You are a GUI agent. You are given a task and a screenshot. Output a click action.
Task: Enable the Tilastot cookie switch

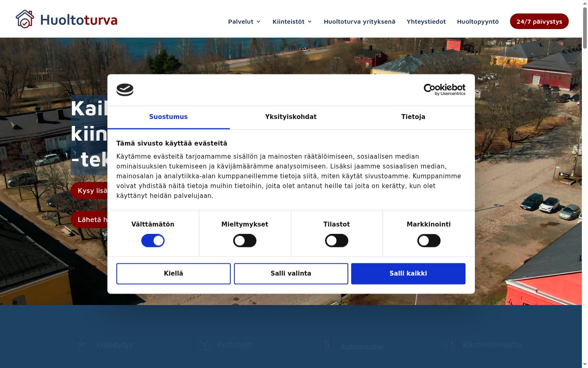pyautogui.click(x=336, y=241)
